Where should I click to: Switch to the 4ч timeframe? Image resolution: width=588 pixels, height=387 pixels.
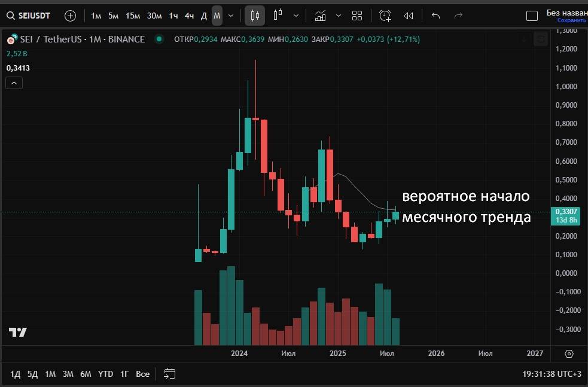pos(189,16)
